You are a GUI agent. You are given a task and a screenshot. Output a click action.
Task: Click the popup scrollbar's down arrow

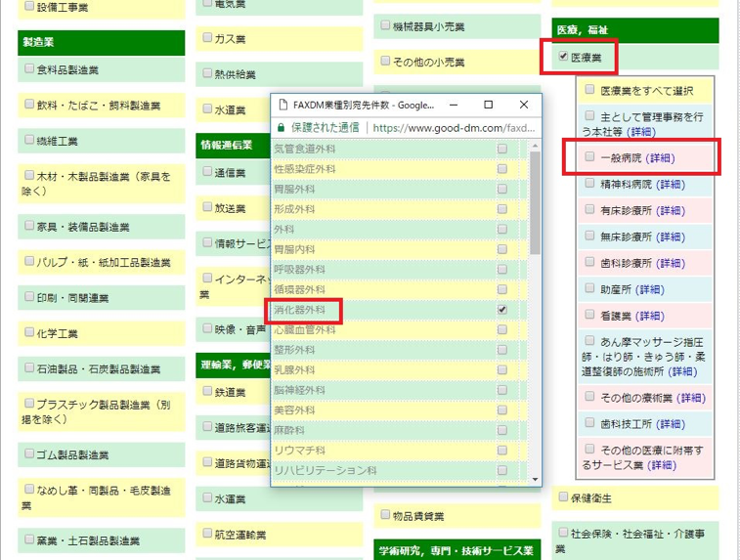pos(535,479)
